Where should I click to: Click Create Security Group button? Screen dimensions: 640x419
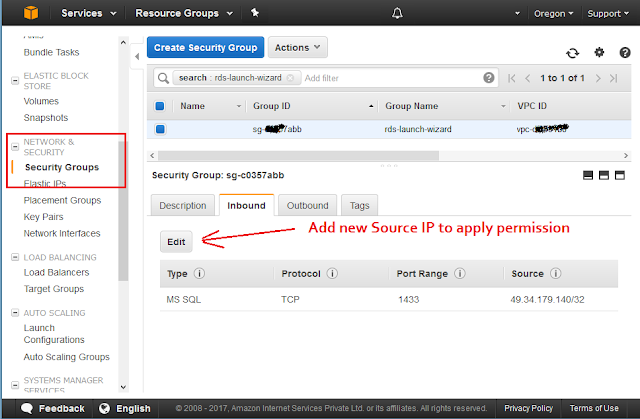(205, 48)
